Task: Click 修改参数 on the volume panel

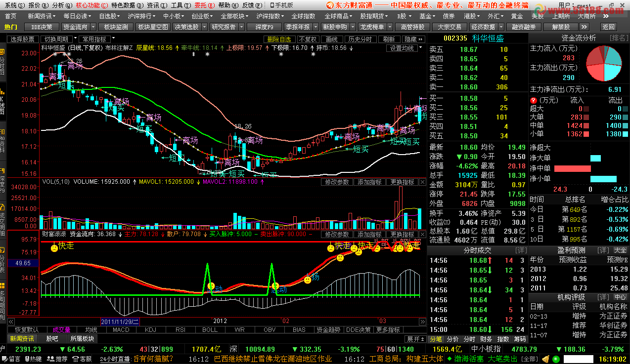Action: (336, 182)
